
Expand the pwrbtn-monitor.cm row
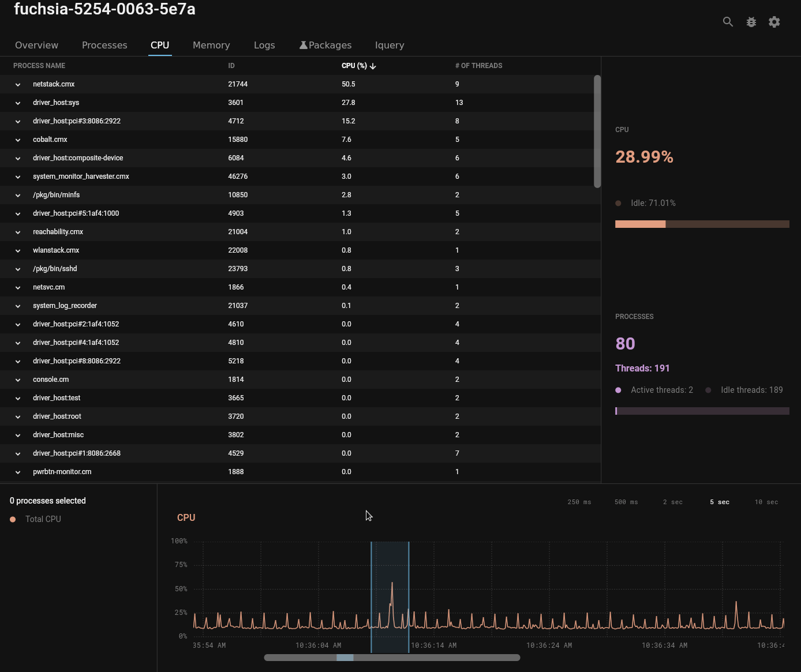pyautogui.click(x=18, y=472)
